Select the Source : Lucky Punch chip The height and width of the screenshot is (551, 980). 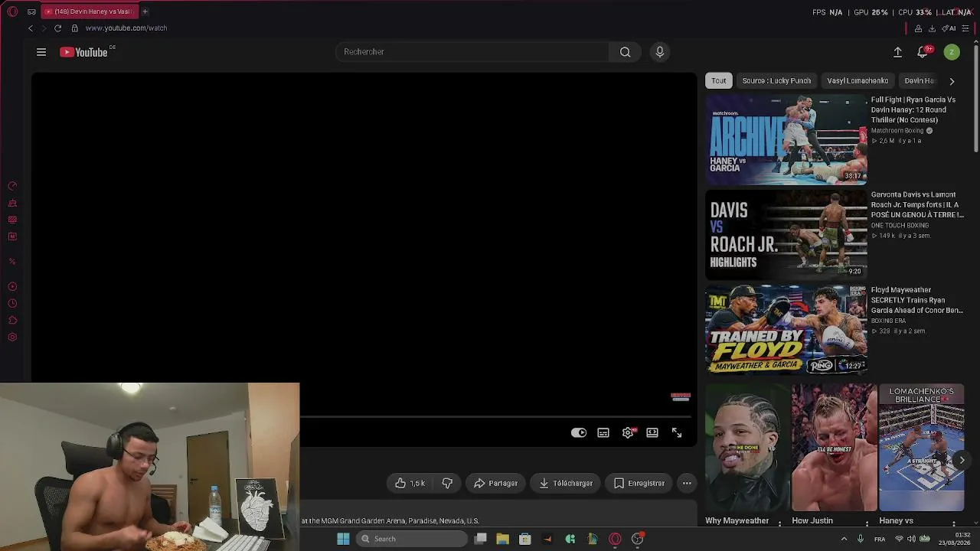click(x=776, y=81)
